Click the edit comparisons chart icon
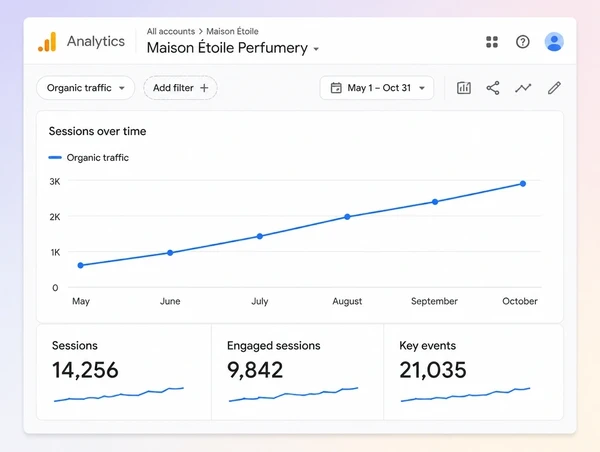This screenshot has width=600, height=452. pyautogui.click(x=464, y=88)
